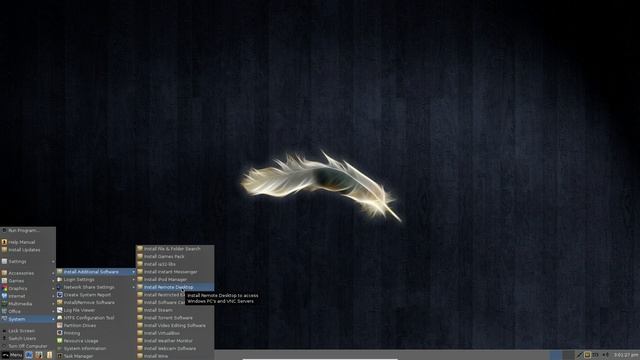Open the Login Settings submenu
640x360 pixels.
click(x=96, y=280)
